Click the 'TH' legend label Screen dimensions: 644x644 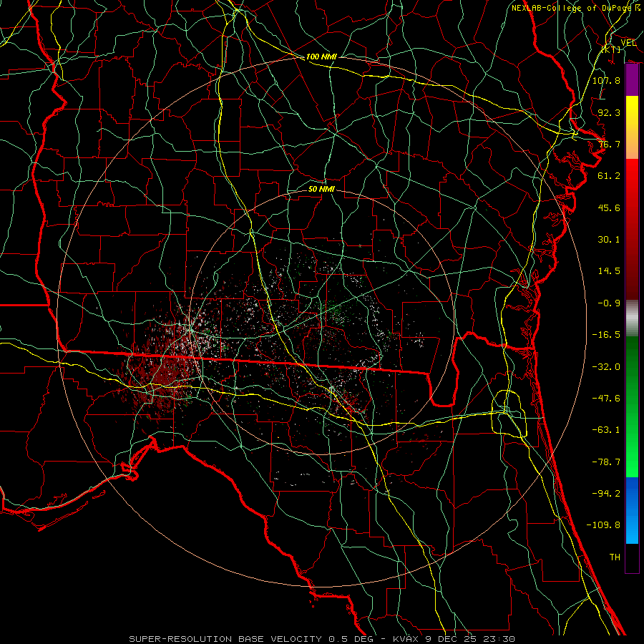(615, 557)
